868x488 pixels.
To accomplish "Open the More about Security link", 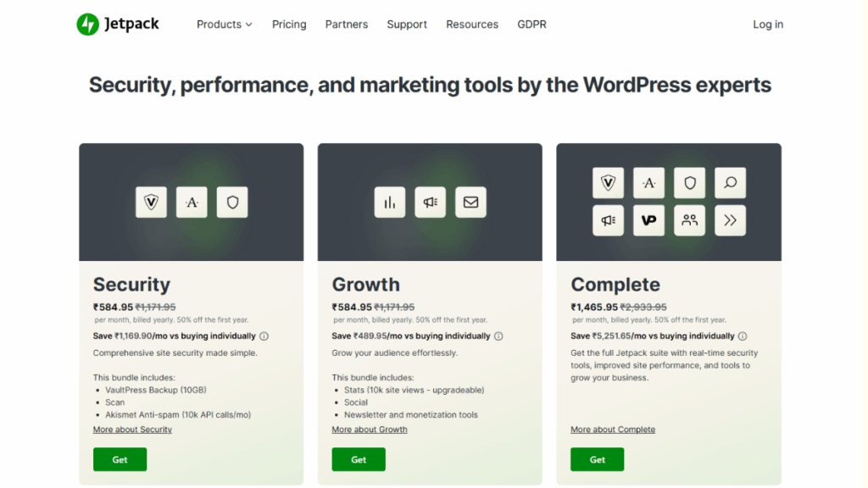I will [132, 430].
